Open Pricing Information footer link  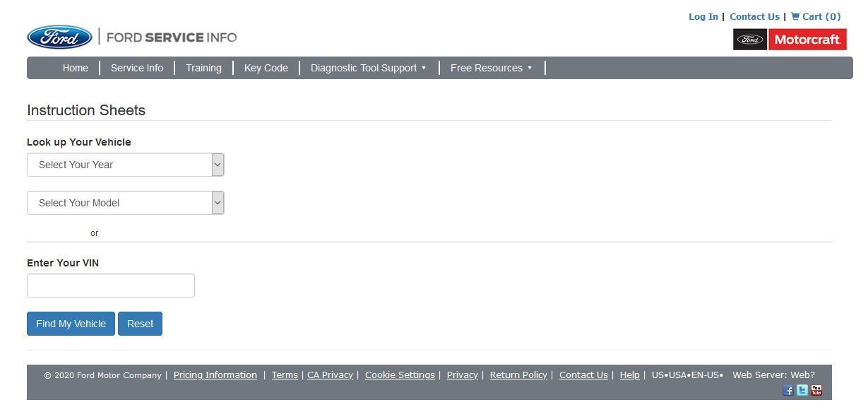click(215, 375)
